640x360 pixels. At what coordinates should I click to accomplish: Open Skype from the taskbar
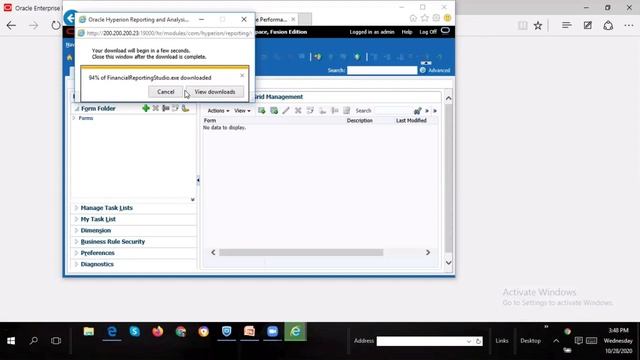click(135, 331)
